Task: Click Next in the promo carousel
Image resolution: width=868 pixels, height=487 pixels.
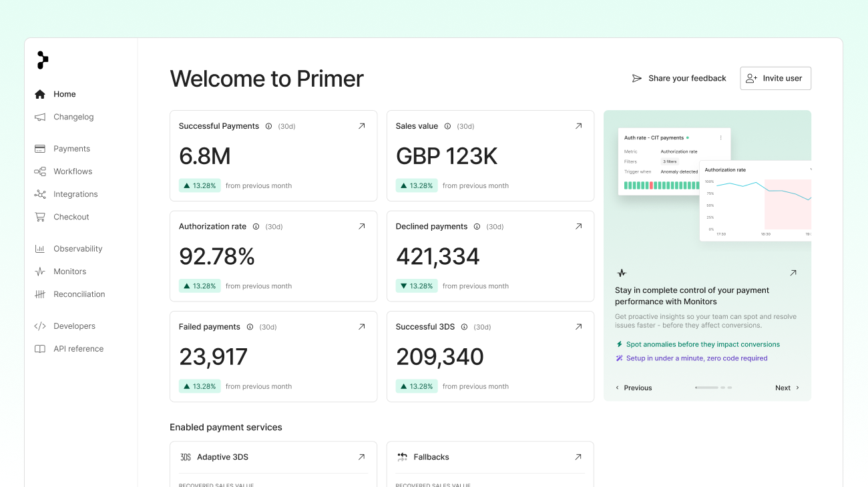Action: coord(787,388)
